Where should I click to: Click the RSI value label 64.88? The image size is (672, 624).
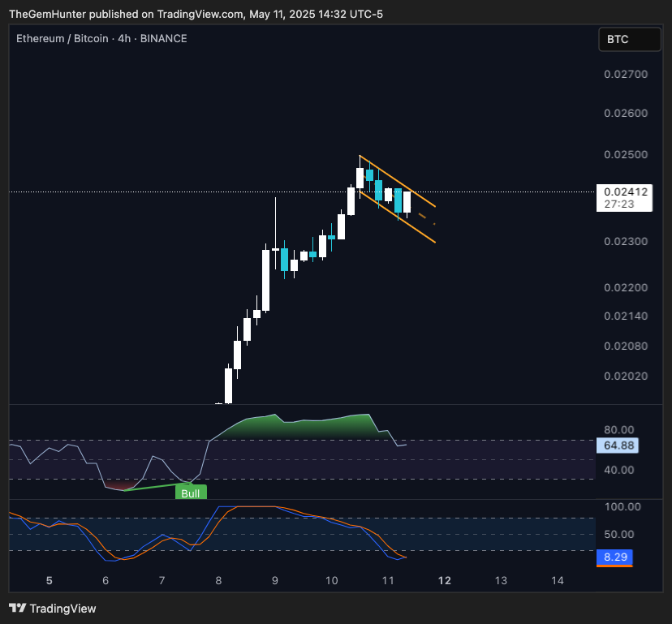point(618,445)
